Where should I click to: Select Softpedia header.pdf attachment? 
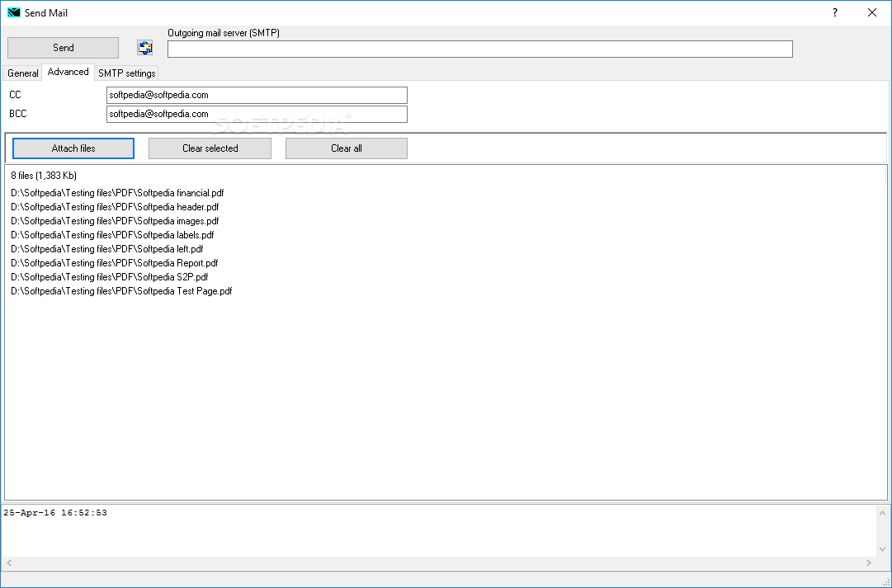click(115, 207)
